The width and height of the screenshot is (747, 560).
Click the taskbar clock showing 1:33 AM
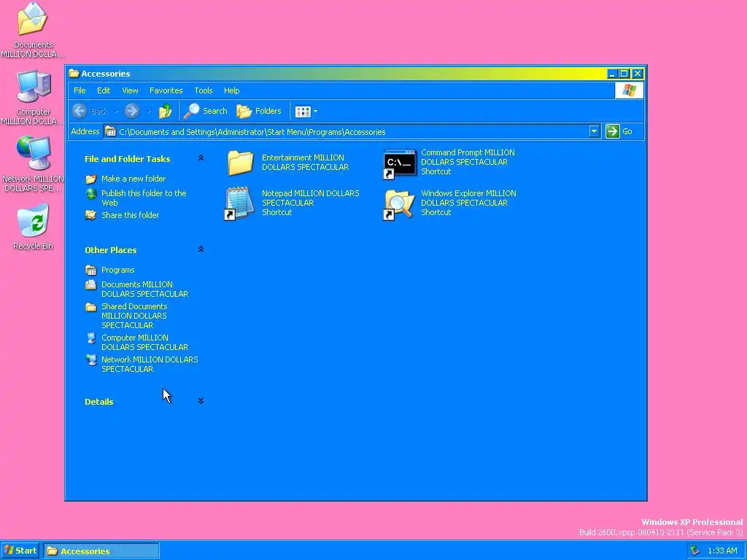[722, 551]
